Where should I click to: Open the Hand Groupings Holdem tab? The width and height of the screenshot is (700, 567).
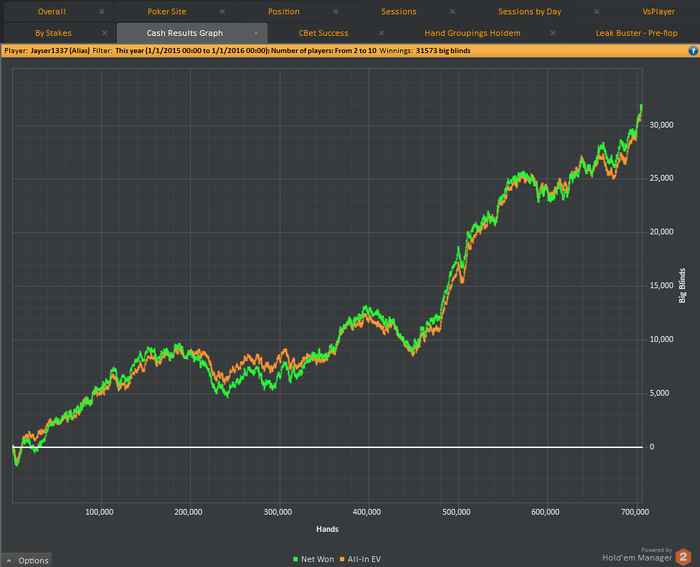tap(472, 33)
